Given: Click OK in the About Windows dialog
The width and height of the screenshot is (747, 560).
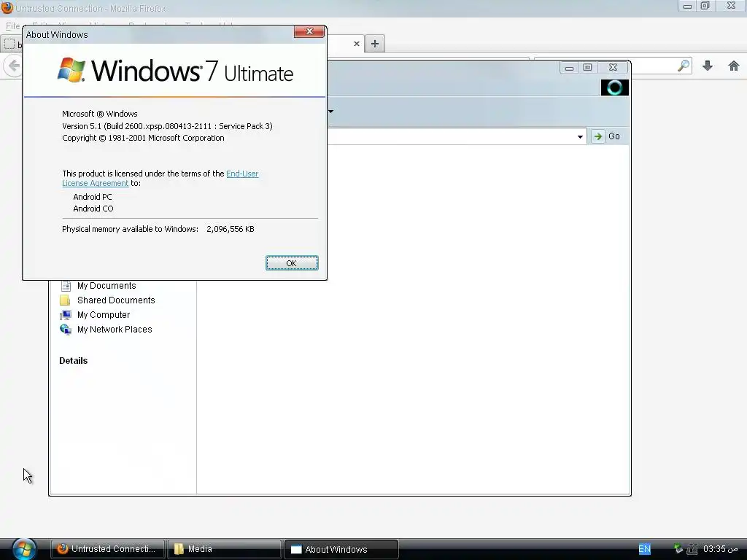Looking at the screenshot, I should [x=292, y=262].
